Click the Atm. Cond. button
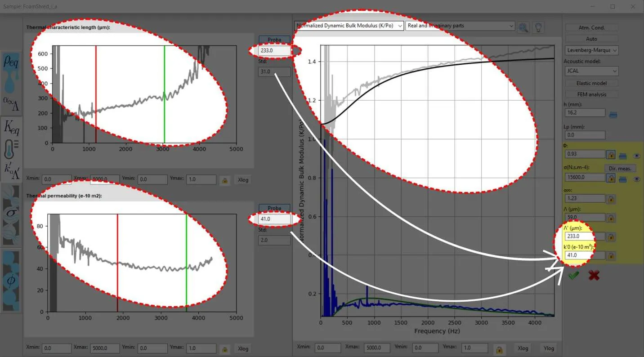This screenshot has width=644, height=357. pos(591,27)
